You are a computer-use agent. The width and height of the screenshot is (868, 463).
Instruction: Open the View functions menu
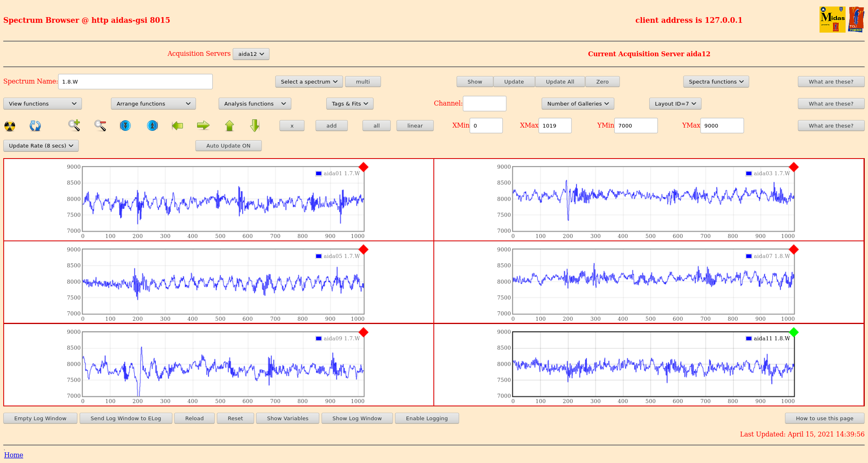click(x=42, y=104)
